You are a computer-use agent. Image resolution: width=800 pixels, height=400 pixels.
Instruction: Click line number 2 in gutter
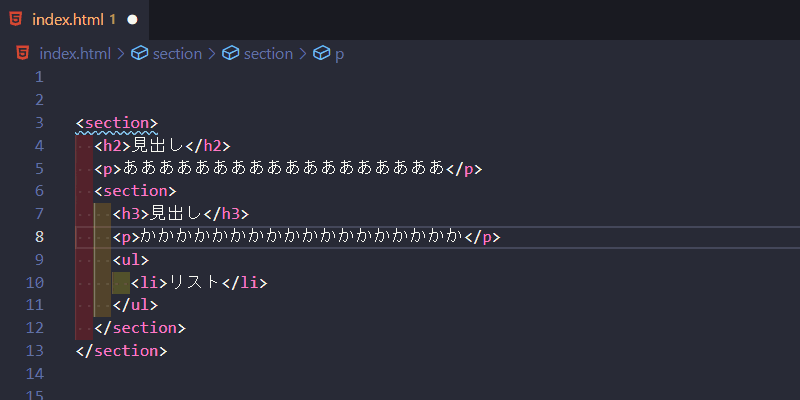[39, 100]
